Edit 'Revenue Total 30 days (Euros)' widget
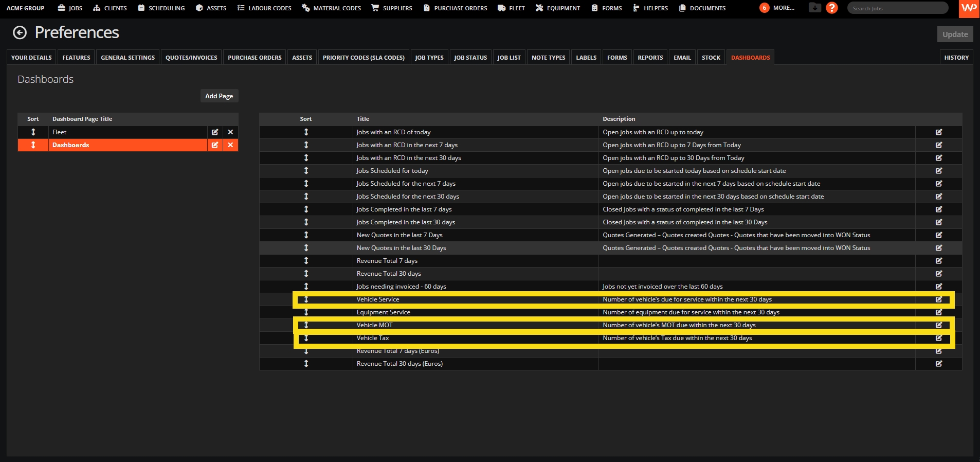 pos(939,364)
